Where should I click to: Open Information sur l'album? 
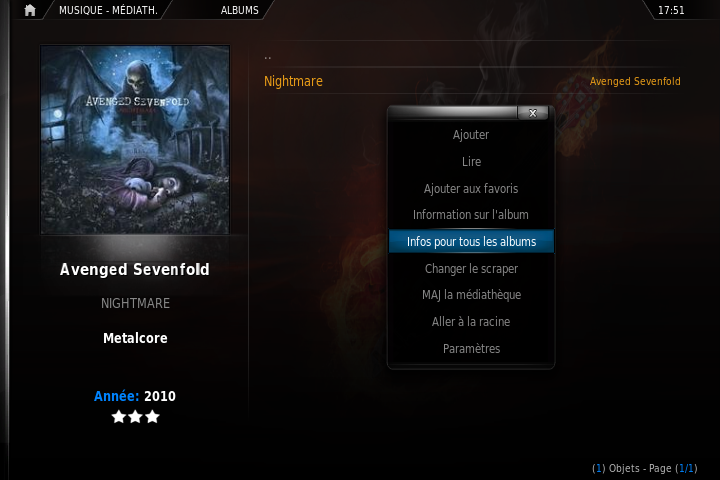(471, 215)
